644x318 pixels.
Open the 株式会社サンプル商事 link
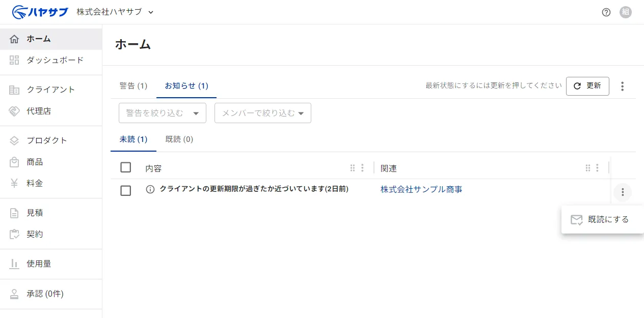421,190
